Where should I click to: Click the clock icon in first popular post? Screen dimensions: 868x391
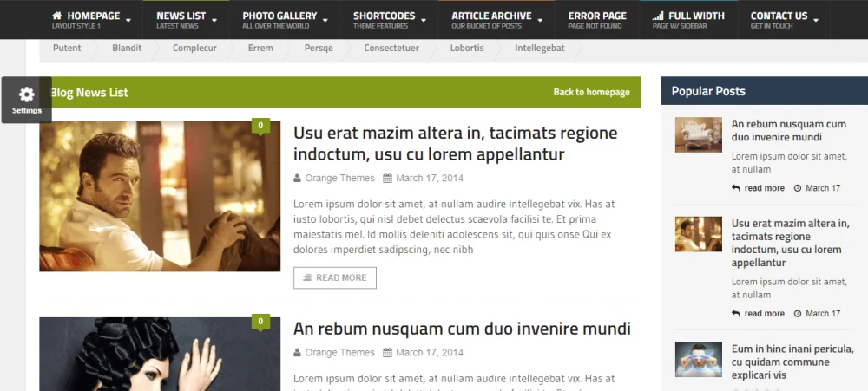coord(798,188)
